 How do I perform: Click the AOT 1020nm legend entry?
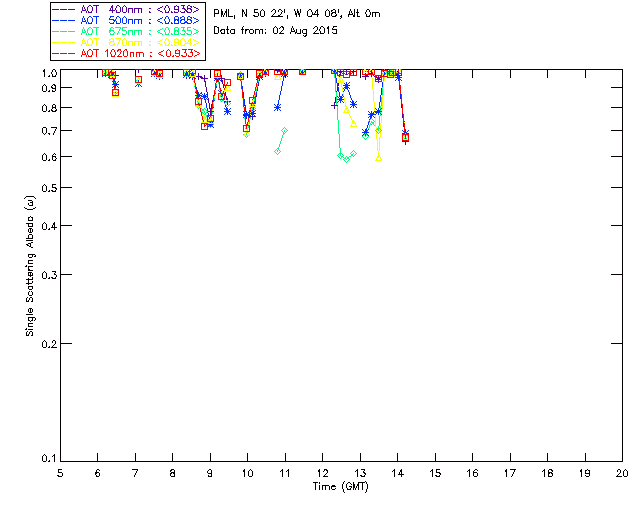126,53
